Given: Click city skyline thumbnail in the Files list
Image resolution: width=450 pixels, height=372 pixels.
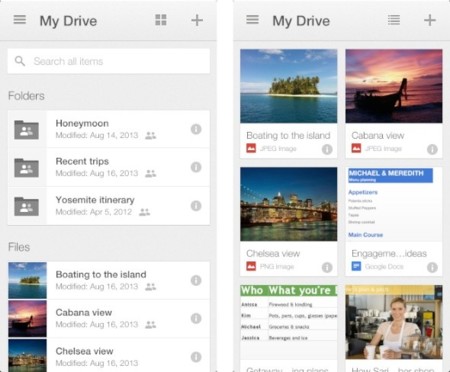Looking at the screenshot, I should coord(27,355).
